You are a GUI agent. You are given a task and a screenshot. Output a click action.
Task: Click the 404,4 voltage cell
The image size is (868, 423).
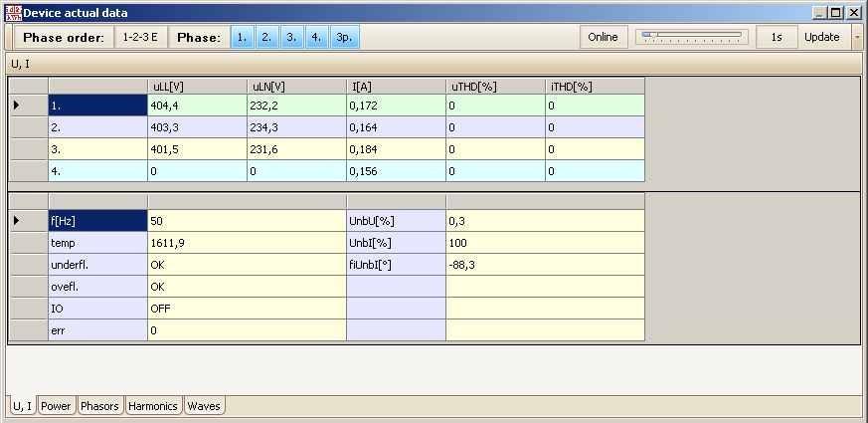(x=197, y=106)
